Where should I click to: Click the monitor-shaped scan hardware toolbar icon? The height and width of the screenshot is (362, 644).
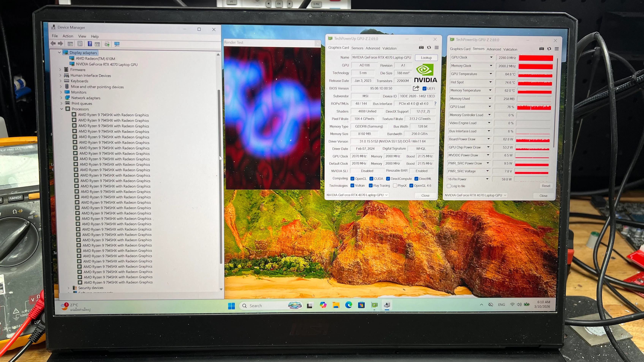[117, 44]
